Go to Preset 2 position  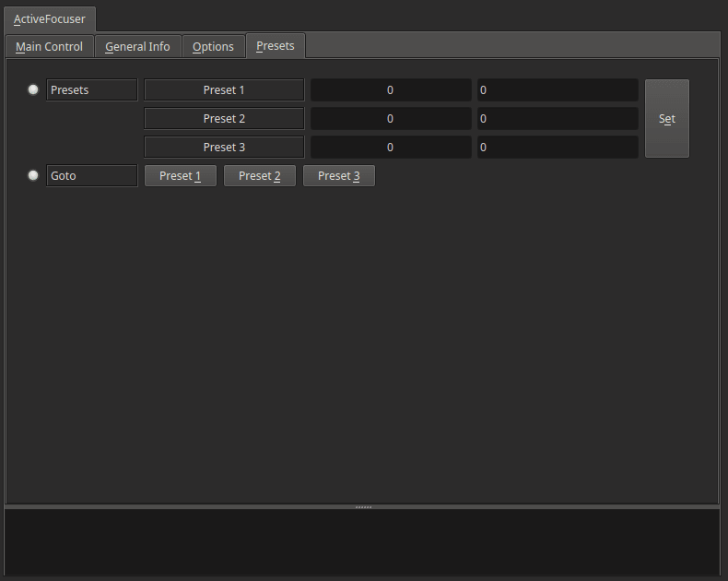coord(260,176)
